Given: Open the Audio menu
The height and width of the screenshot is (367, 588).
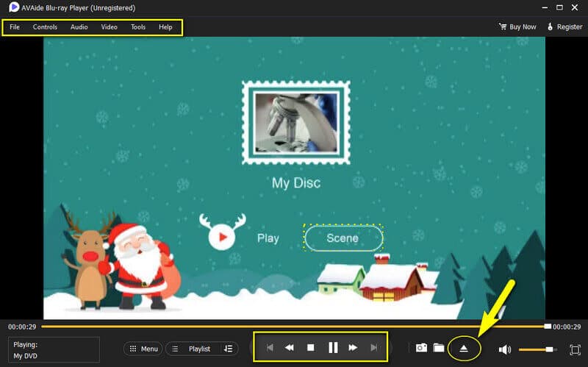Looking at the screenshot, I should click(79, 27).
